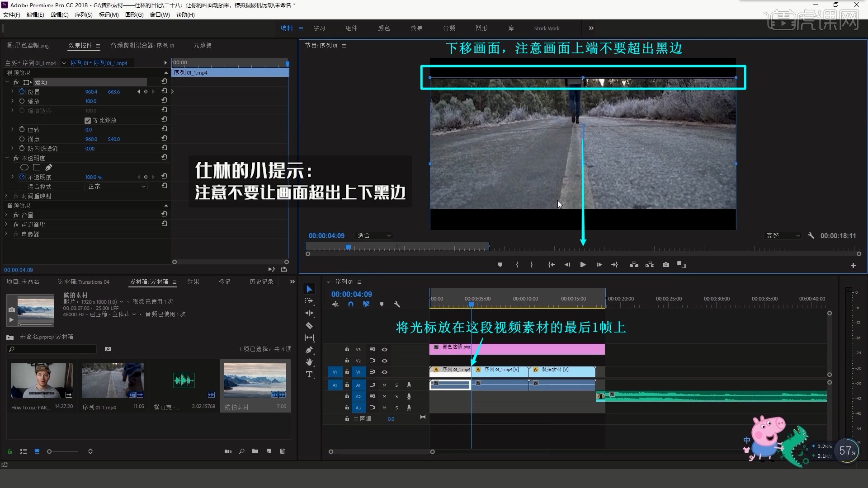
Task: Expand the Time Remapping effect
Action: [6, 196]
